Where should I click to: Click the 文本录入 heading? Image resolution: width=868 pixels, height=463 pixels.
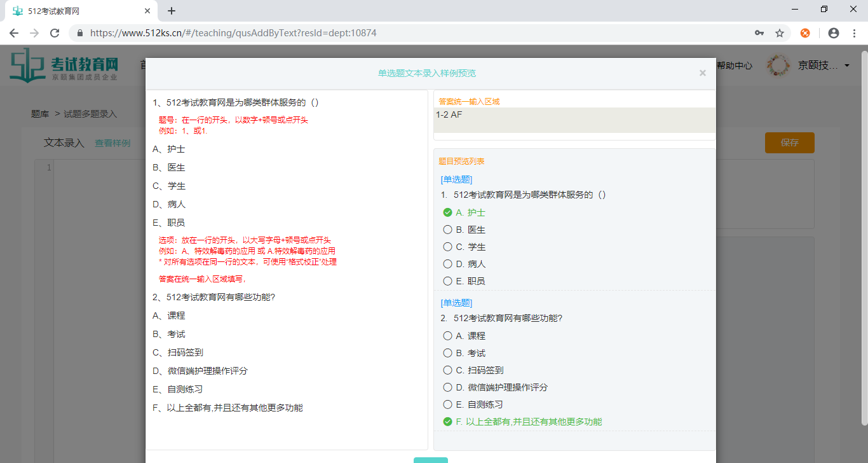point(64,143)
